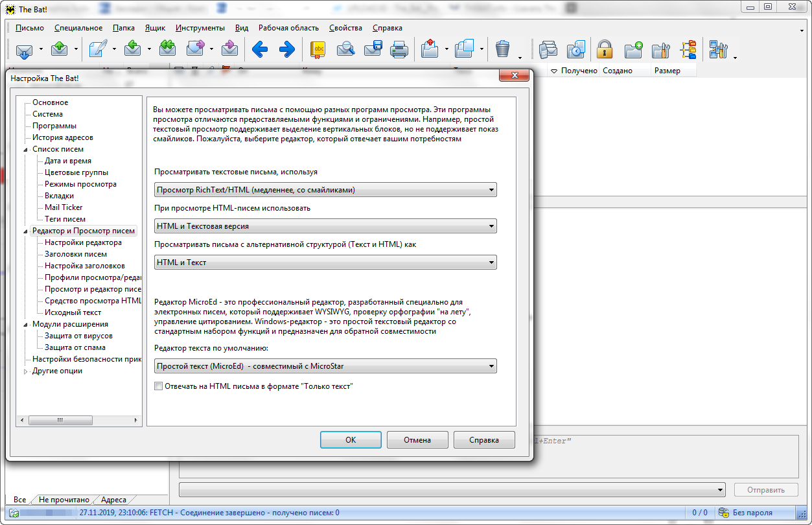Open the Инструменты menu

pyautogui.click(x=200, y=28)
